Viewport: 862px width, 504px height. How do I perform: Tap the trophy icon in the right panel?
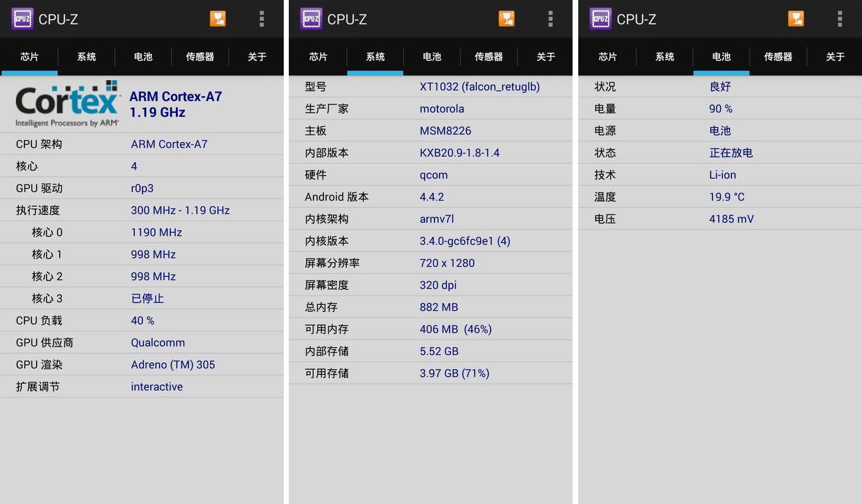[x=796, y=19]
